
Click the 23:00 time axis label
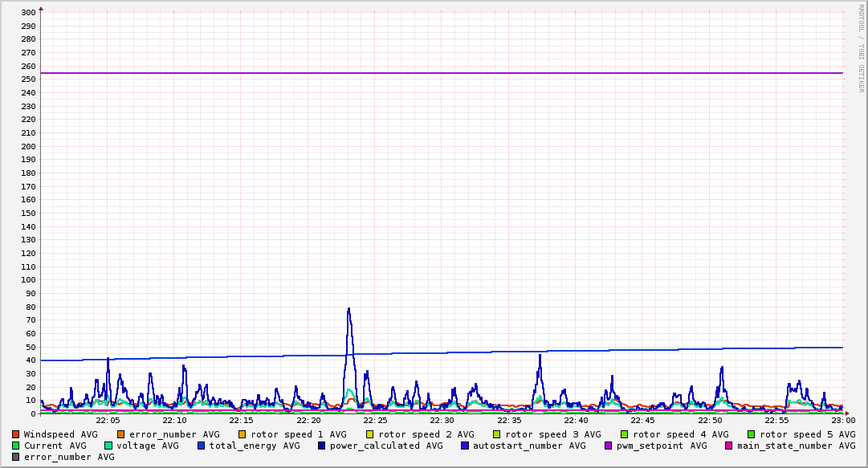click(842, 420)
